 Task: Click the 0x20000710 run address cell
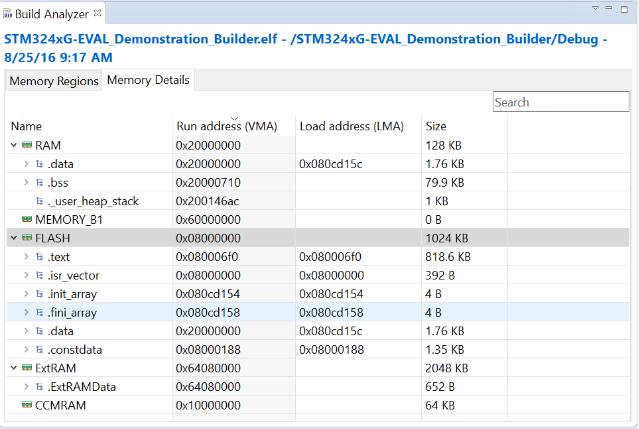208,183
